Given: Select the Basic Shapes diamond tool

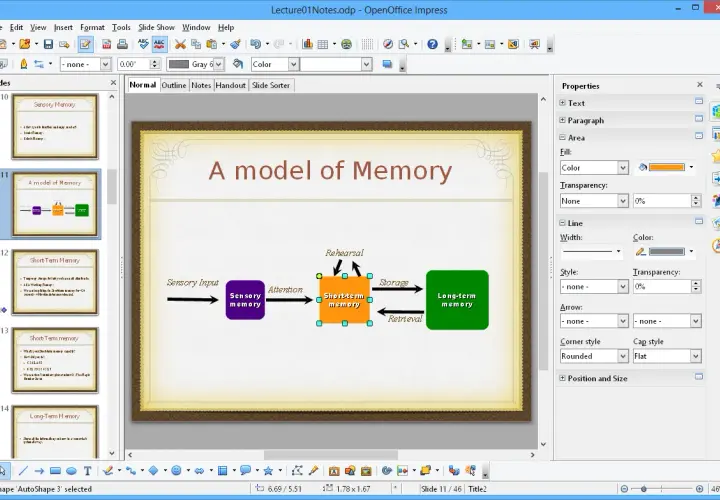Looking at the screenshot, I should (x=154, y=471).
